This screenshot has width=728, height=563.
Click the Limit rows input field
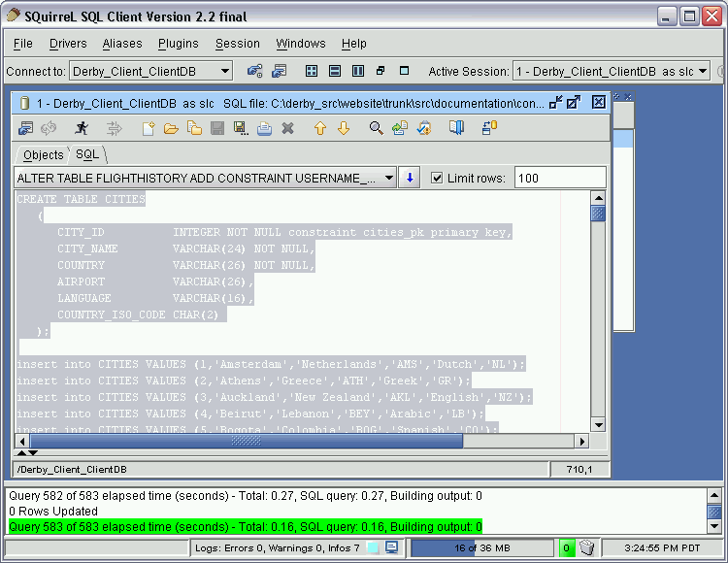(x=559, y=178)
